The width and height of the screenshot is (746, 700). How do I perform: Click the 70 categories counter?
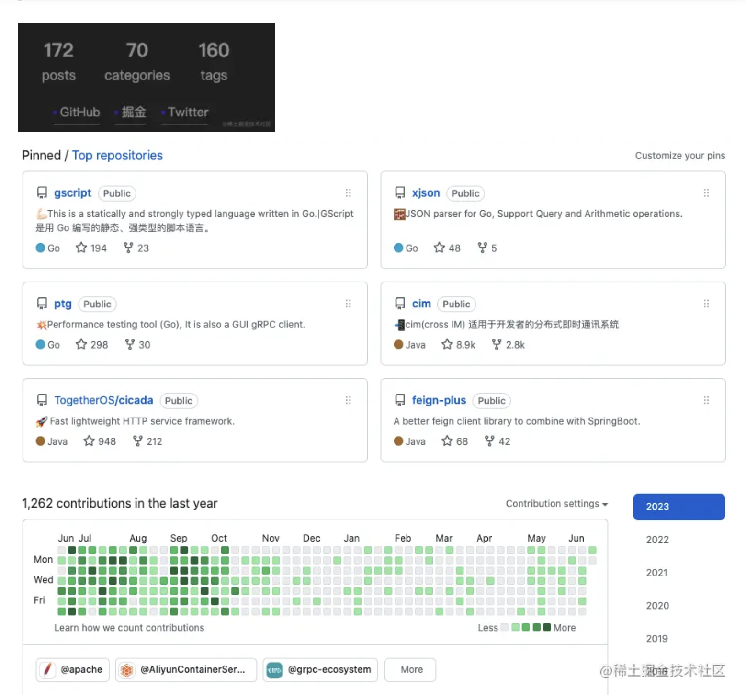coord(137,62)
